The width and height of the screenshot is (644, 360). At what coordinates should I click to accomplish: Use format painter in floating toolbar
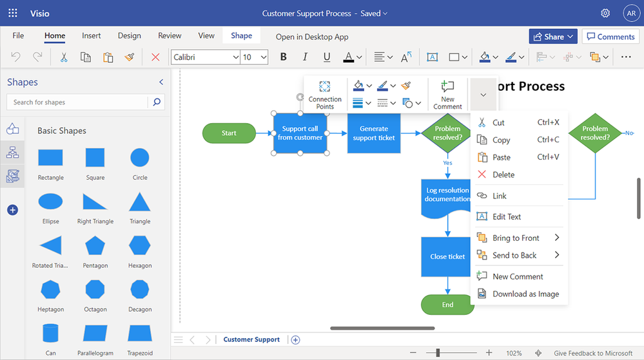(405, 86)
